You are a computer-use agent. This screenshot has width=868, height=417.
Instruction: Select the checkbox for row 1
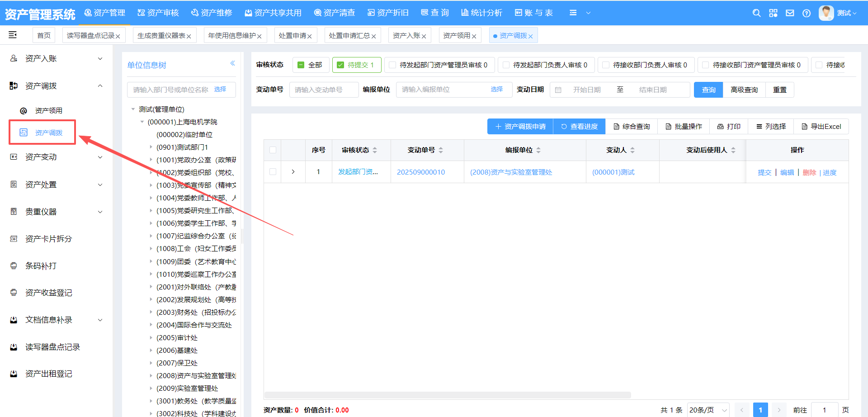273,172
